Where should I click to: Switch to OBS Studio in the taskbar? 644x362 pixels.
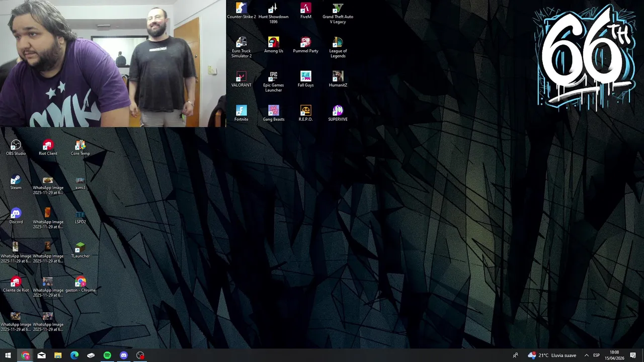click(x=140, y=355)
